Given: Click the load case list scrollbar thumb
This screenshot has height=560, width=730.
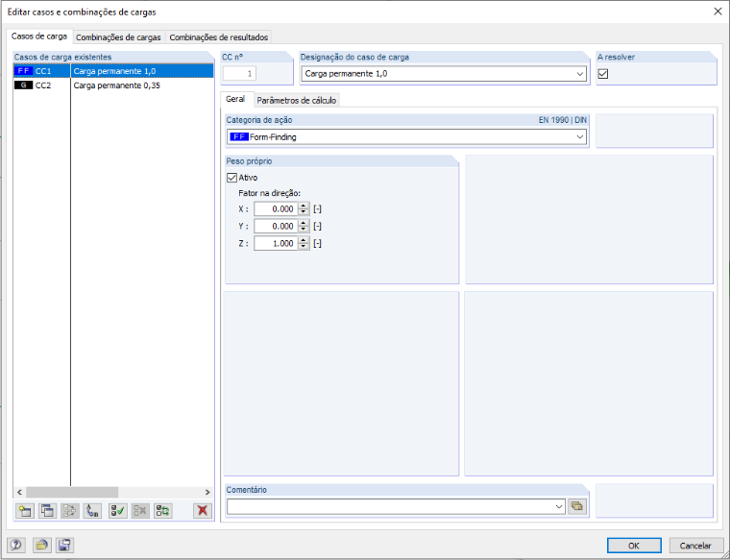Looking at the screenshot, I should pos(72,492).
